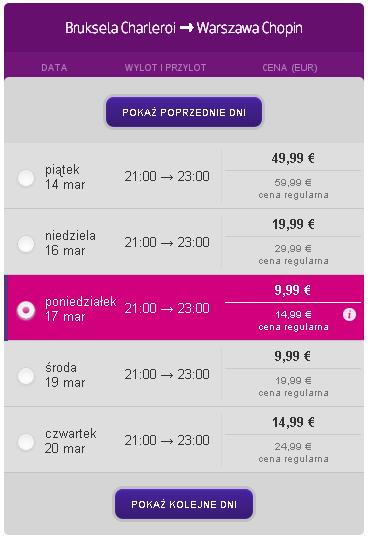Click the highlighted 9,99 € Monday price
The width and height of the screenshot is (372, 543).
click(293, 290)
